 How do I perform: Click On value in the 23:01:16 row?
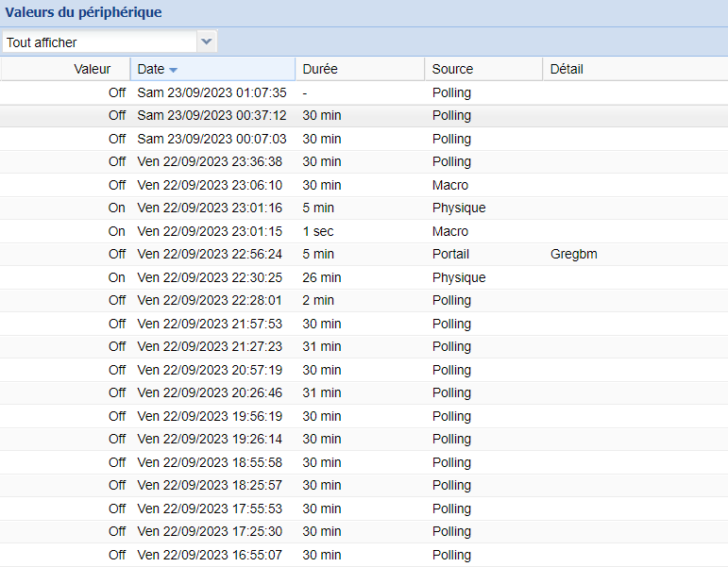pos(117,208)
